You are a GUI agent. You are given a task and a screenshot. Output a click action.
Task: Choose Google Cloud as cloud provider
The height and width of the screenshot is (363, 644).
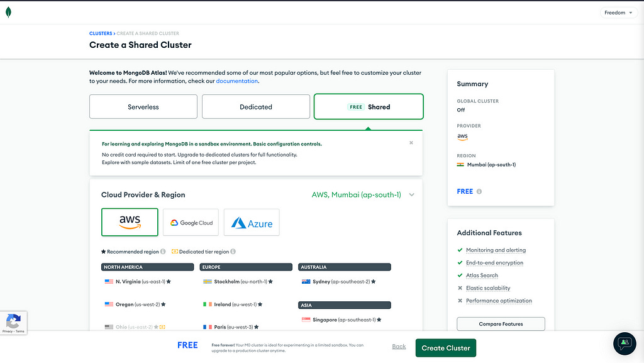pos(191,222)
